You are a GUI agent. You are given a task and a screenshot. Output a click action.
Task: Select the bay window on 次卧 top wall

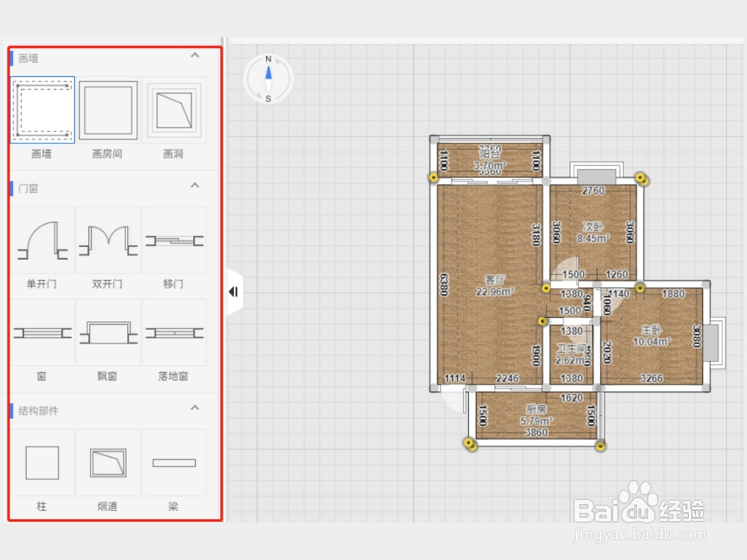pyautogui.click(x=597, y=173)
